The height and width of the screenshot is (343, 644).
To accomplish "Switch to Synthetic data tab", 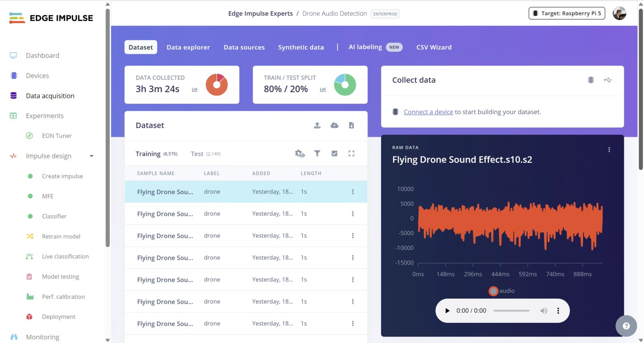I will (x=301, y=47).
